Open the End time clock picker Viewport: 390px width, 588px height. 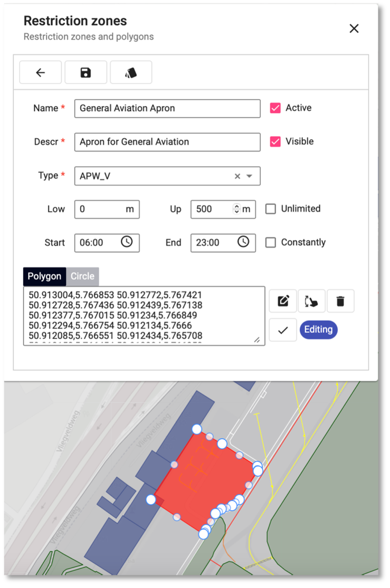pos(243,242)
